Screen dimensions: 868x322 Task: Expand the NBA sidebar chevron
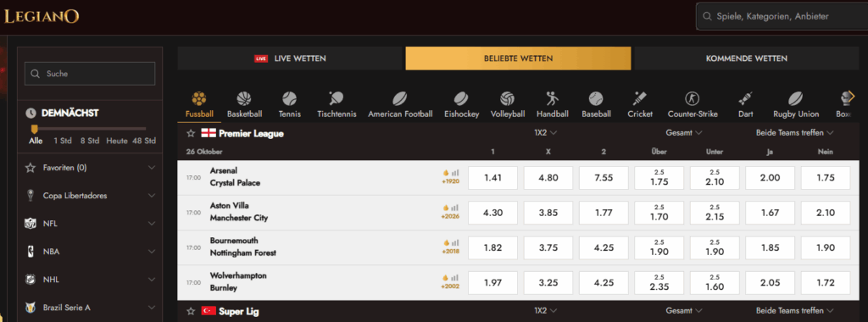tap(152, 251)
